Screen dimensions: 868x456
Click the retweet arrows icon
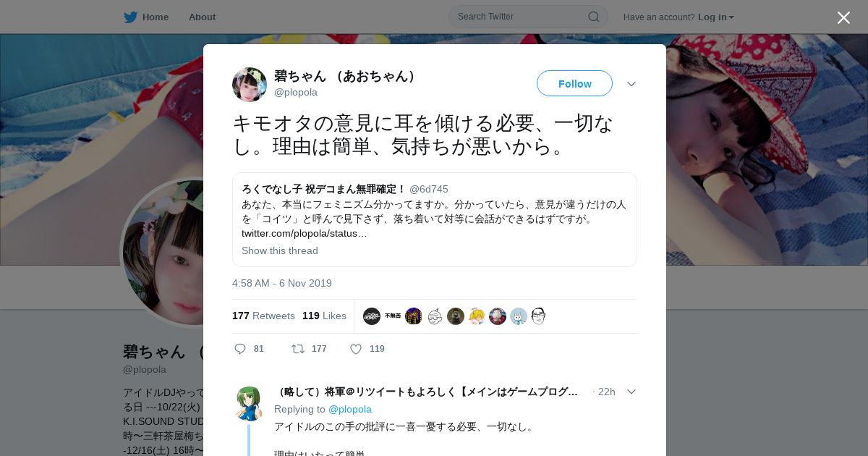pos(298,349)
